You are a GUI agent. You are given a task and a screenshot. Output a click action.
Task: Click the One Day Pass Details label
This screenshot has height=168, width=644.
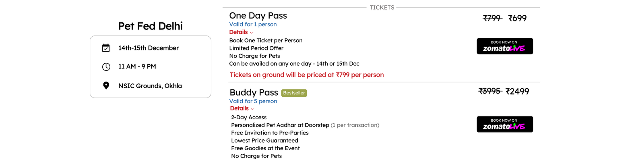pyautogui.click(x=238, y=32)
